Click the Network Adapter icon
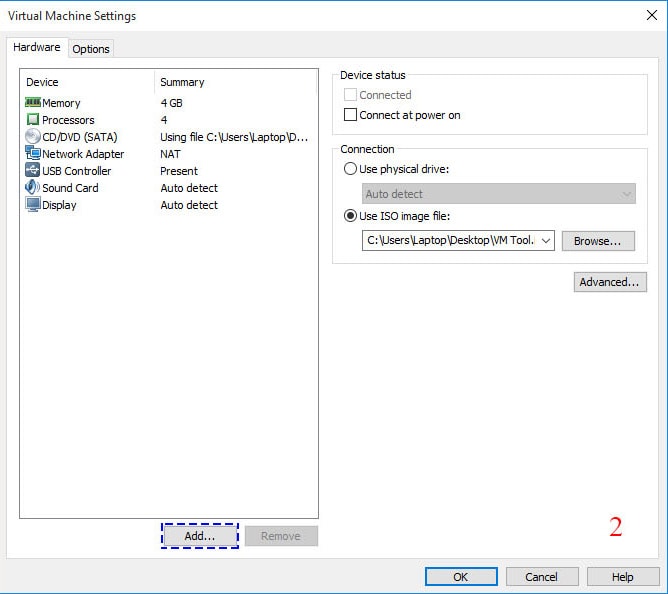668x594 pixels. pos(32,154)
